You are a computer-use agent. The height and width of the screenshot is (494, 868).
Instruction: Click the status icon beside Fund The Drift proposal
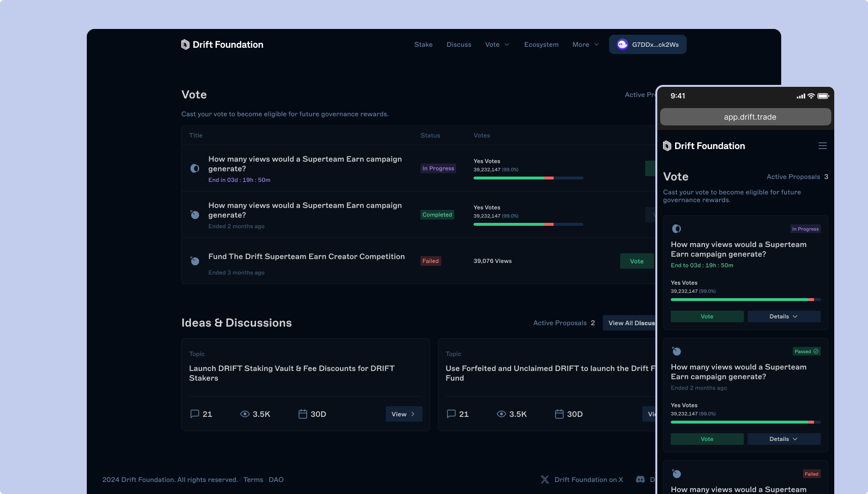pos(195,261)
